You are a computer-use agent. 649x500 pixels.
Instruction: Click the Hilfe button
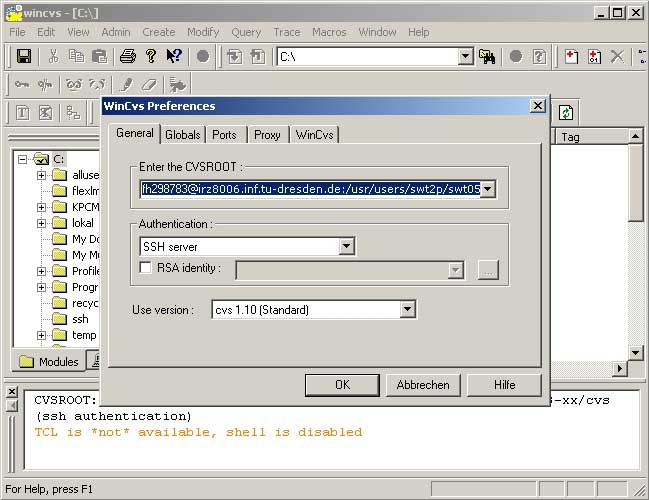(x=505, y=385)
